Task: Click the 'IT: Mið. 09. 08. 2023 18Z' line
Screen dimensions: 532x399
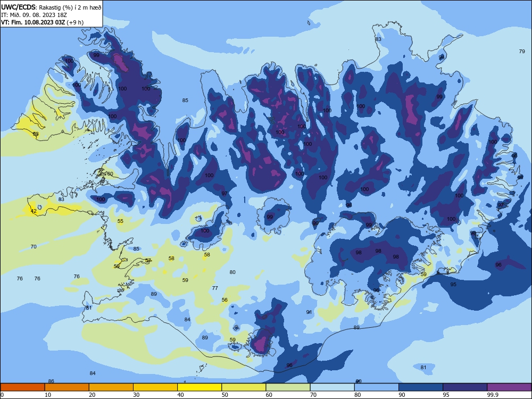Action: pyautogui.click(x=34, y=15)
